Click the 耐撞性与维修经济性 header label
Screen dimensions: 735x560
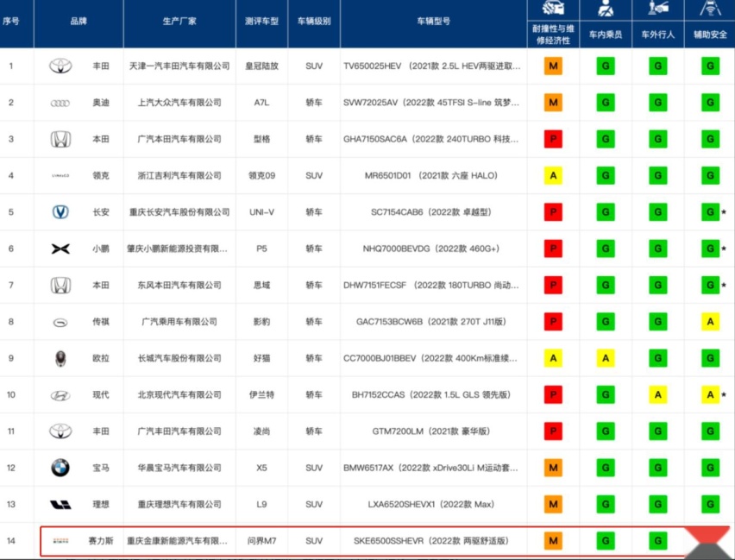[x=553, y=35]
